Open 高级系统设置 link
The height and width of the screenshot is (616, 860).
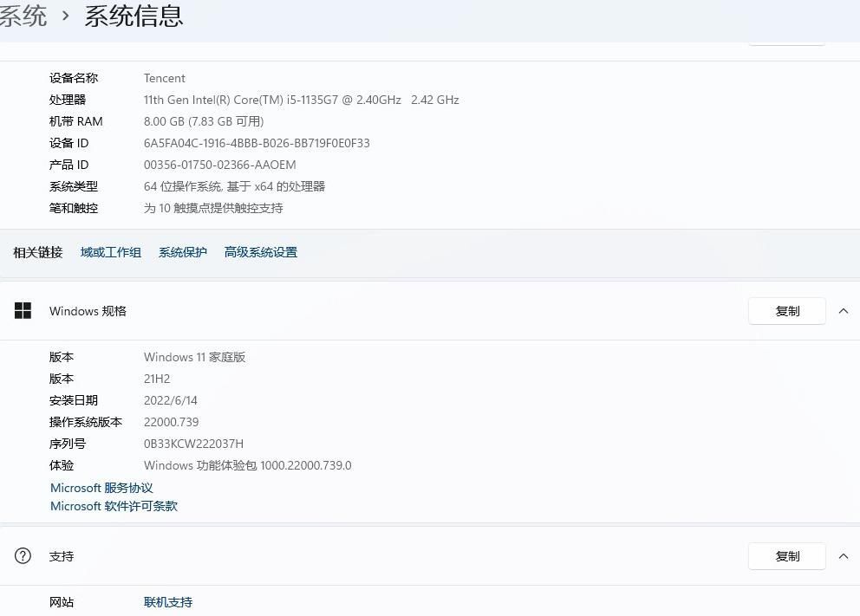tap(261, 252)
